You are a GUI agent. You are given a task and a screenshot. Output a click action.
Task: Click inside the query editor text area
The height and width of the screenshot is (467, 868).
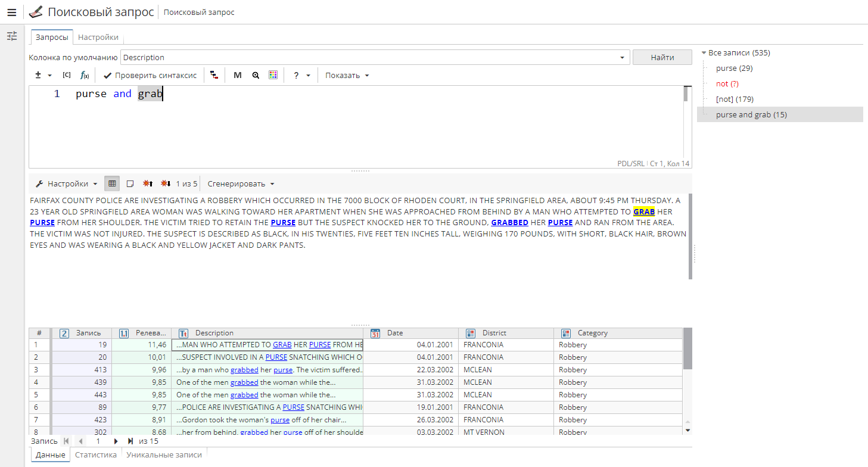[357, 127]
